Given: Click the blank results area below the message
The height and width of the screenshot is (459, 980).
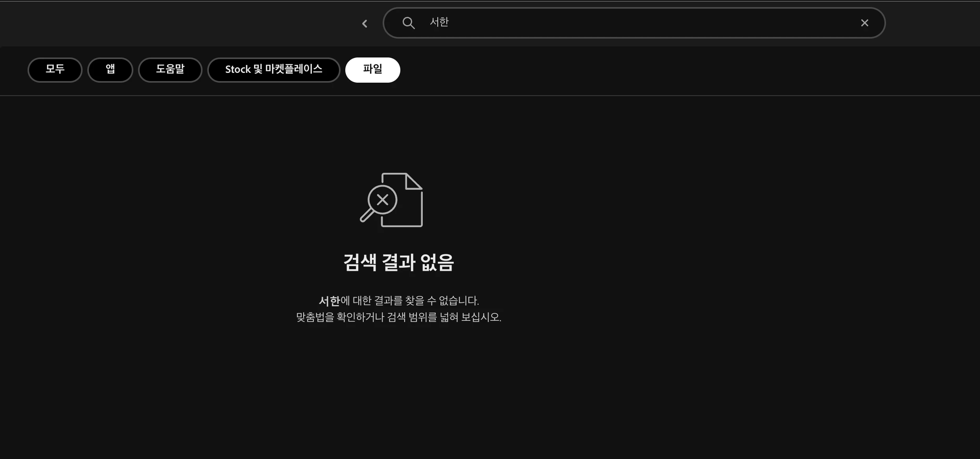Looking at the screenshot, I should pos(398,394).
